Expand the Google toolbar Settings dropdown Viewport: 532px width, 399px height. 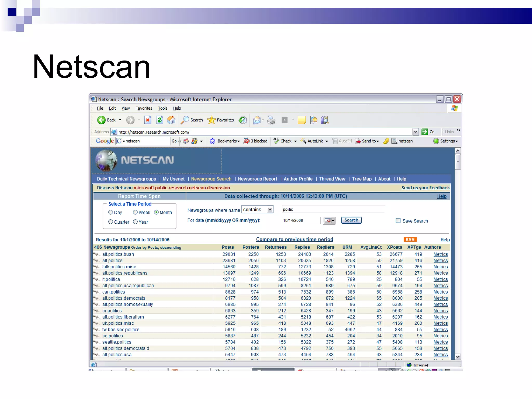(x=456, y=141)
